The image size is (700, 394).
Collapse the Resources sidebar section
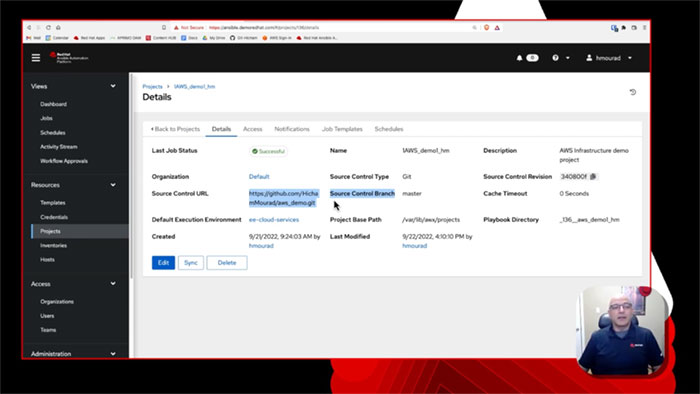point(113,185)
